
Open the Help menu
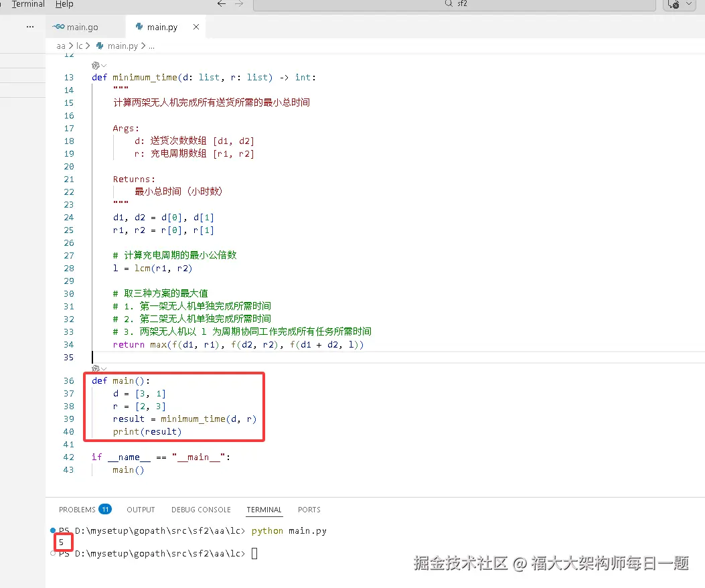pos(64,4)
